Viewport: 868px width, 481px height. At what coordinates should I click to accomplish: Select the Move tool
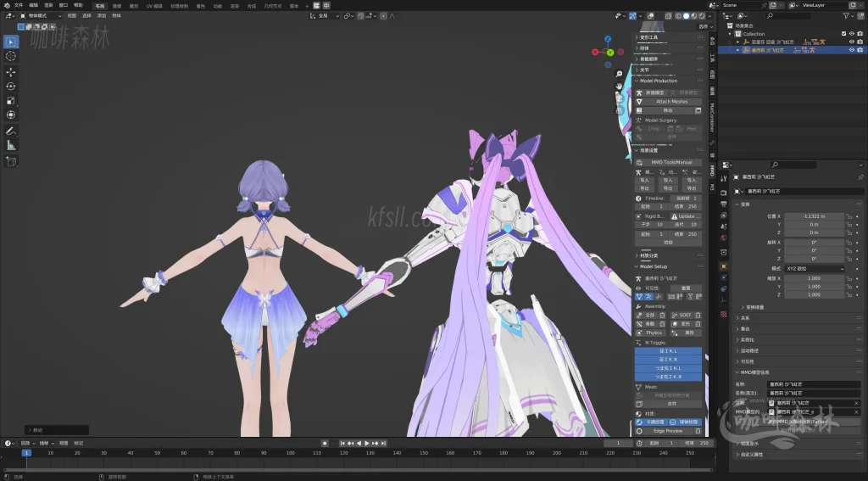pos(10,72)
